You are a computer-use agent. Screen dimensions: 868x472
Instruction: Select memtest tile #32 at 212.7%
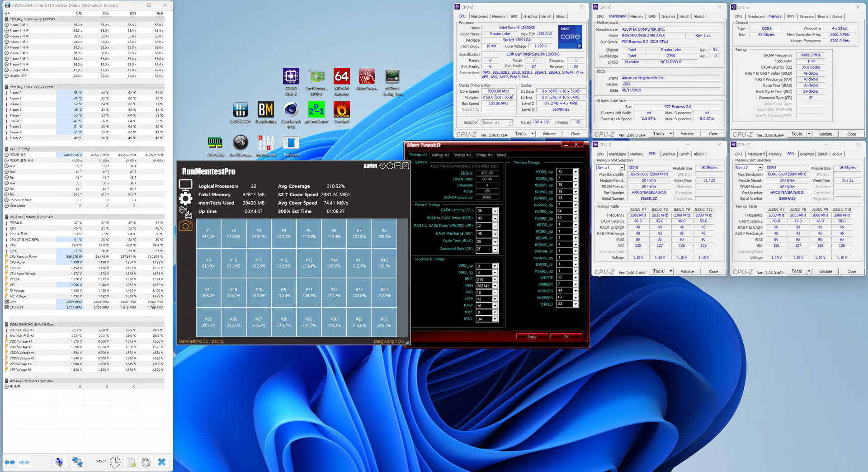pos(384,322)
